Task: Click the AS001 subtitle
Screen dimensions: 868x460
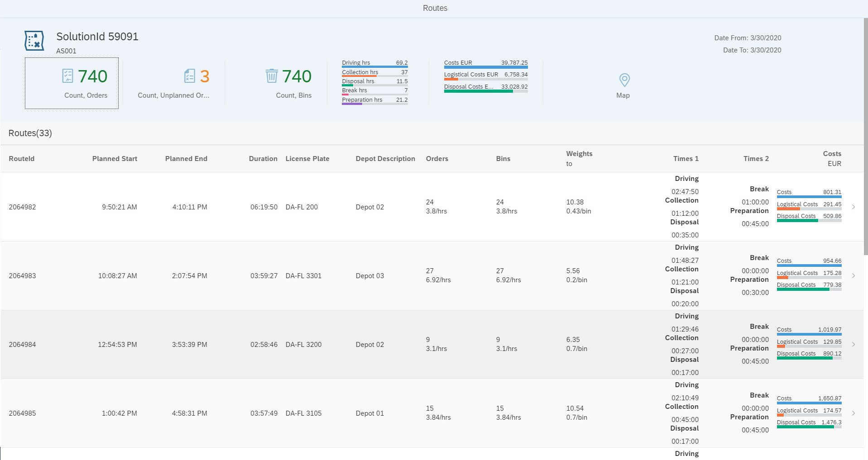Action: (x=66, y=51)
